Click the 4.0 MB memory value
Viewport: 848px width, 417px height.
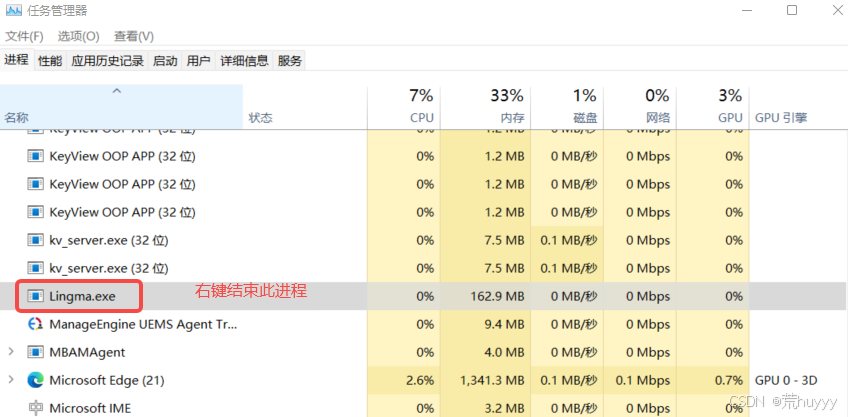point(504,352)
